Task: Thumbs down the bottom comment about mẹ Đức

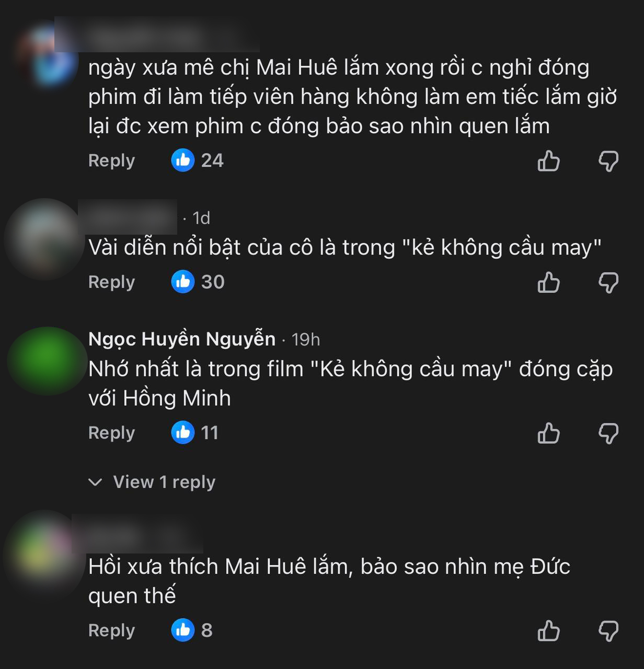Action: pos(609,630)
